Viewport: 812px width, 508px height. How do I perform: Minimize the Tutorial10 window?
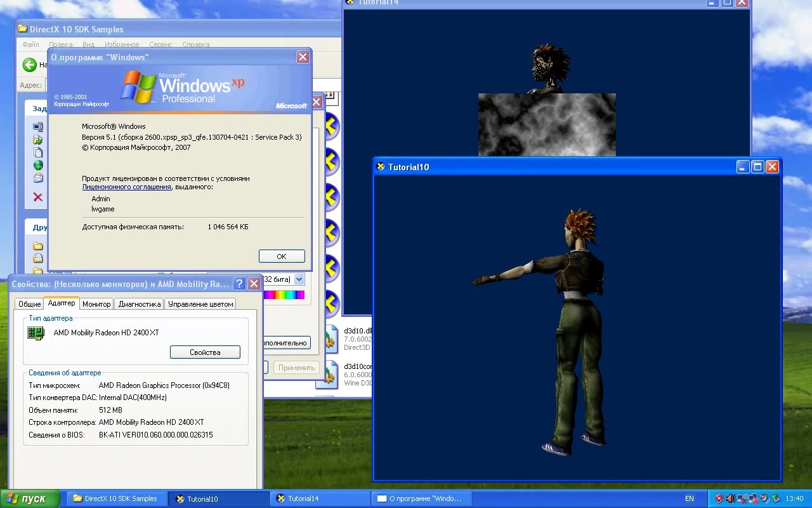click(743, 167)
